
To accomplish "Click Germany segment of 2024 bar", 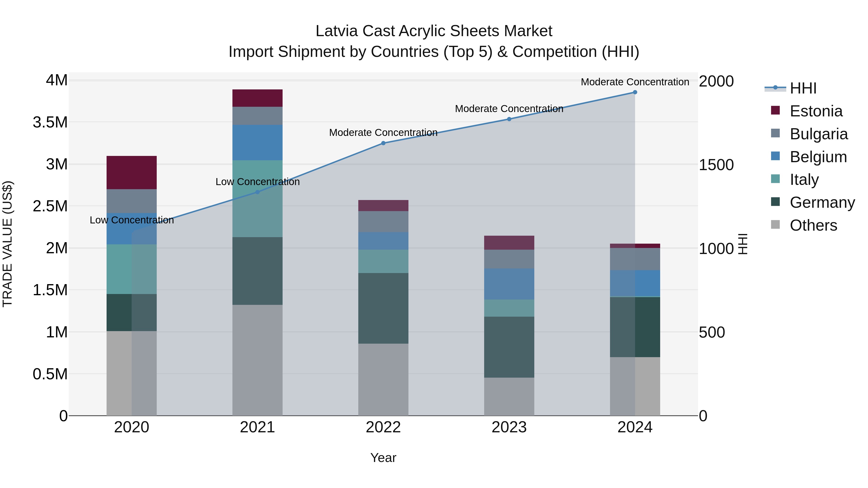I will coord(635,327).
